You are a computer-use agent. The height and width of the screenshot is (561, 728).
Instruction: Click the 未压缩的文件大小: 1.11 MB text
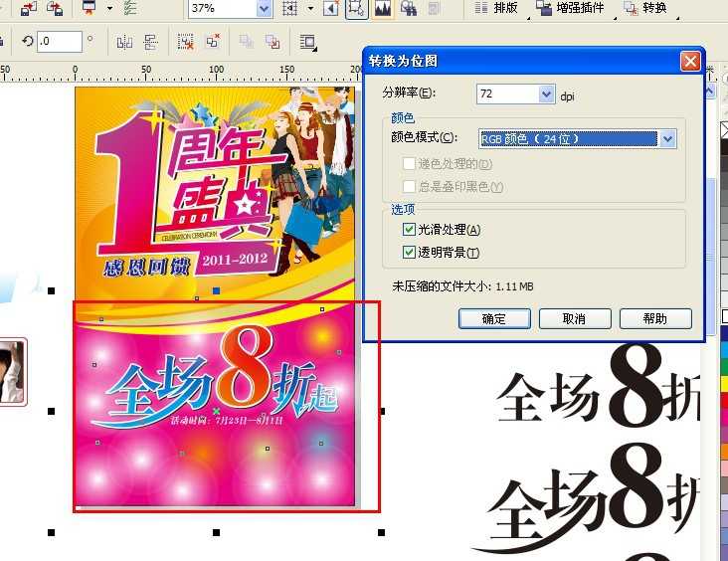click(x=462, y=286)
